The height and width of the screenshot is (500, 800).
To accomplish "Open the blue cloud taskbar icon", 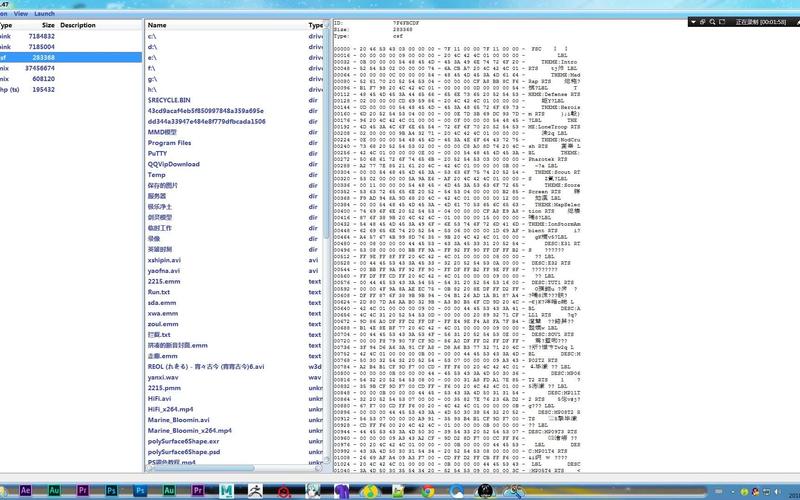I will [x=456, y=491].
